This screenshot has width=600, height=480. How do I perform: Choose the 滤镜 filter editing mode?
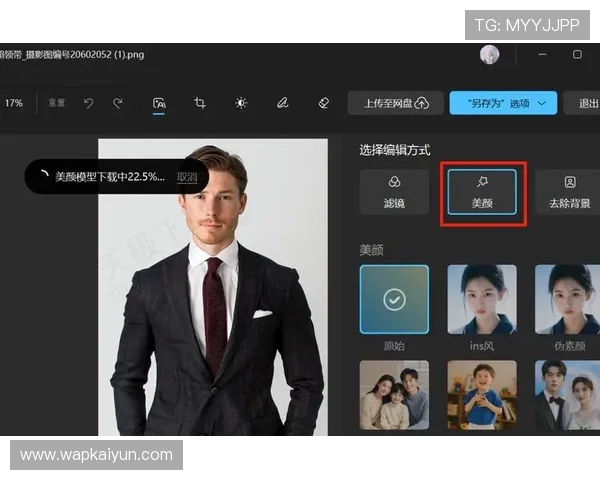[394, 192]
